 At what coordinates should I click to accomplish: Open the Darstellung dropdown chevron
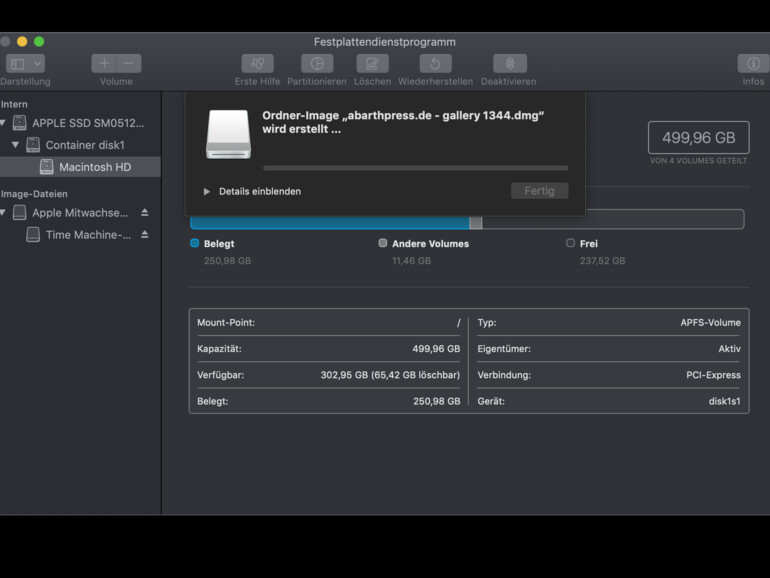37,64
